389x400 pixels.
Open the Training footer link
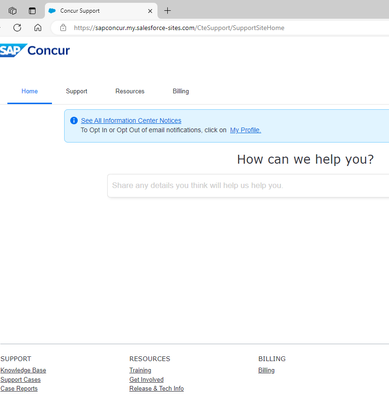tap(140, 370)
